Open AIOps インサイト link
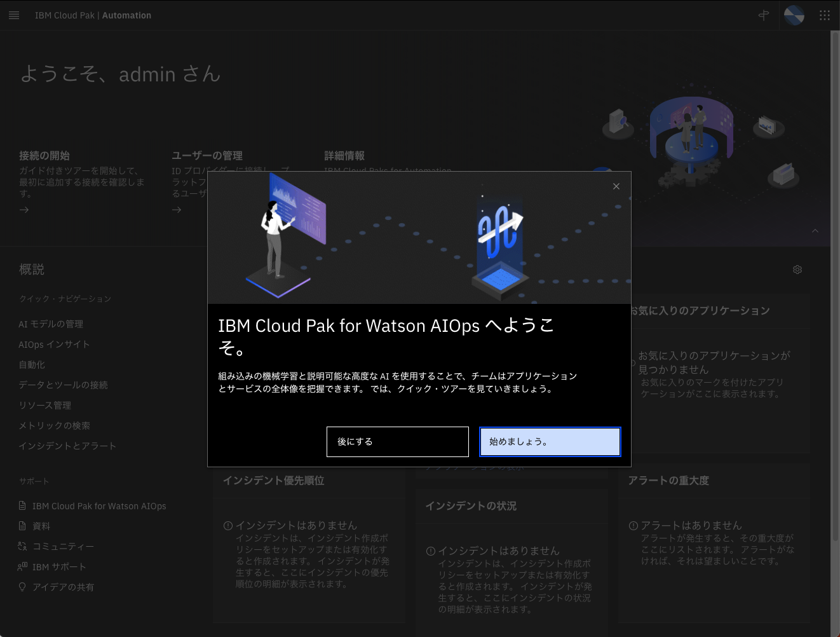This screenshot has width=840, height=637. click(x=54, y=345)
